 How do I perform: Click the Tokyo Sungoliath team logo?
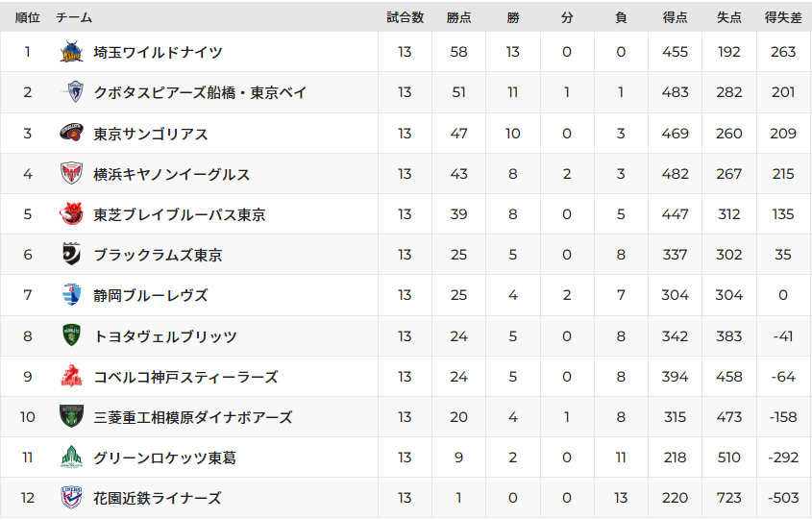[x=71, y=134]
